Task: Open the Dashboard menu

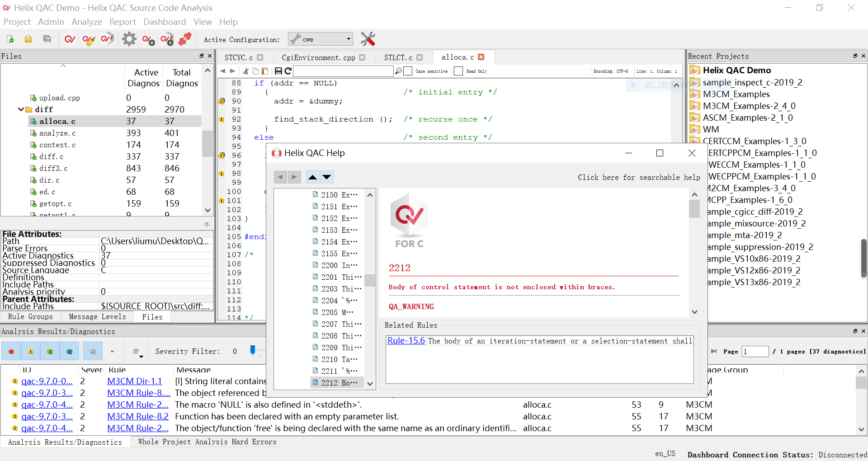Action: (165, 22)
